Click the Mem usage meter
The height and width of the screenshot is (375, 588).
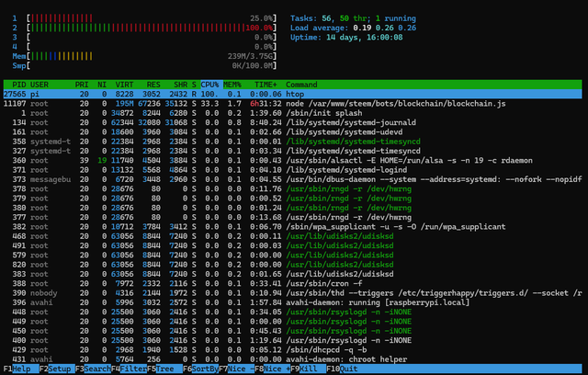(x=144, y=56)
